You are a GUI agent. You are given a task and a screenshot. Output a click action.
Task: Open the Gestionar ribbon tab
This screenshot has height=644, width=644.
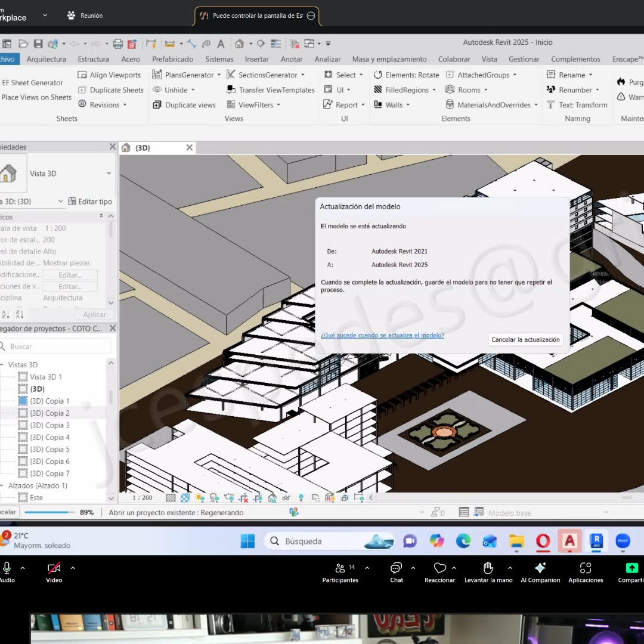point(524,59)
